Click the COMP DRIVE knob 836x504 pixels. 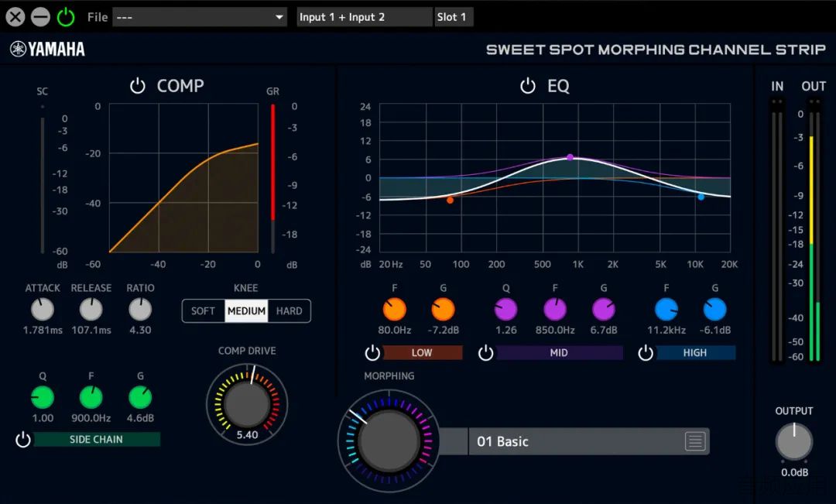[247, 404]
